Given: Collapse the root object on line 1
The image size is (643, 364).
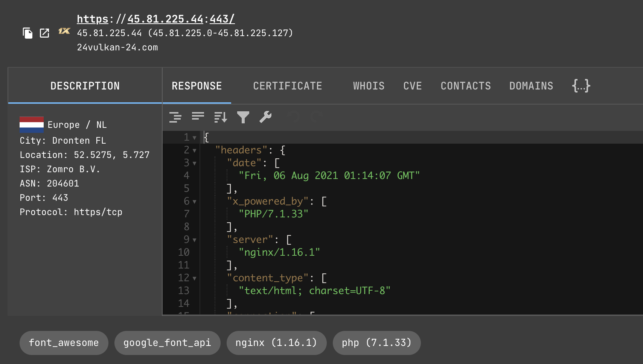Looking at the screenshot, I should coord(195,138).
